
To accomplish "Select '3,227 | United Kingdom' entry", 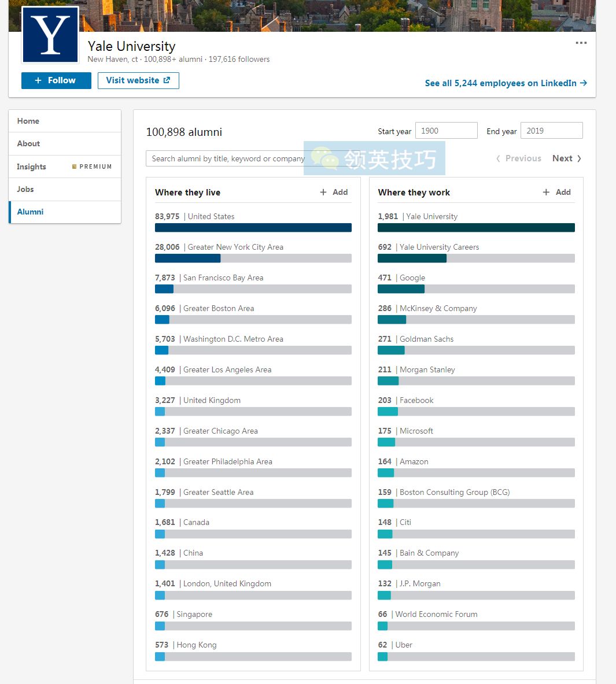I will [x=253, y=406].
